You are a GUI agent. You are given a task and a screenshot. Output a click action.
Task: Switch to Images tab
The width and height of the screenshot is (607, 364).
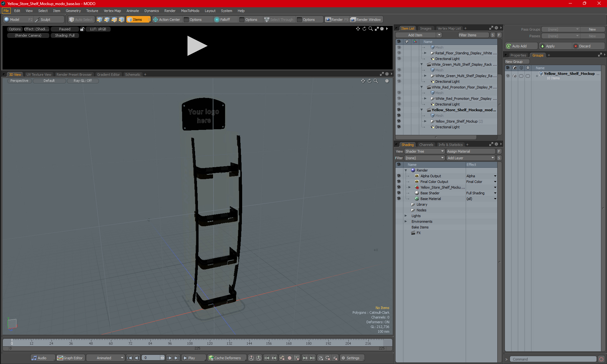pyautogui.click(x=426, y=28)
